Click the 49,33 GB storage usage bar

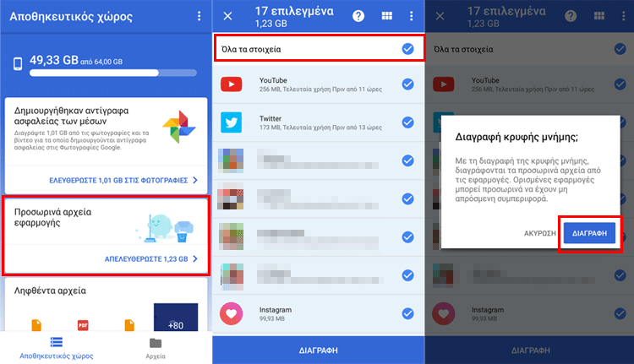coord(113,73)
